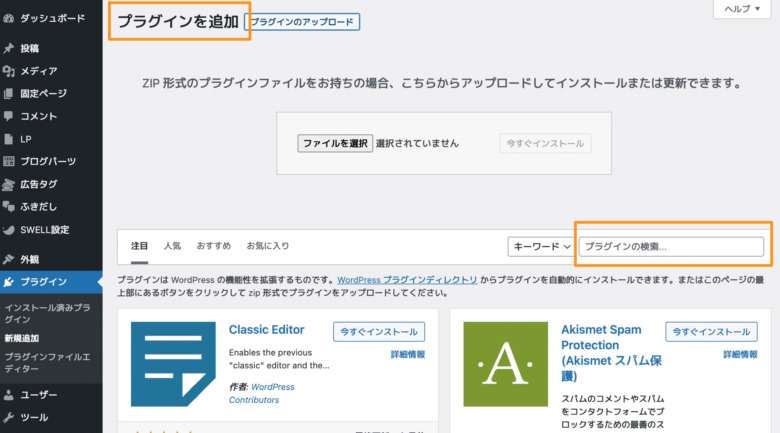Click the 選択されていません file status text
The image size is (780, 433).
coord(417,143)
